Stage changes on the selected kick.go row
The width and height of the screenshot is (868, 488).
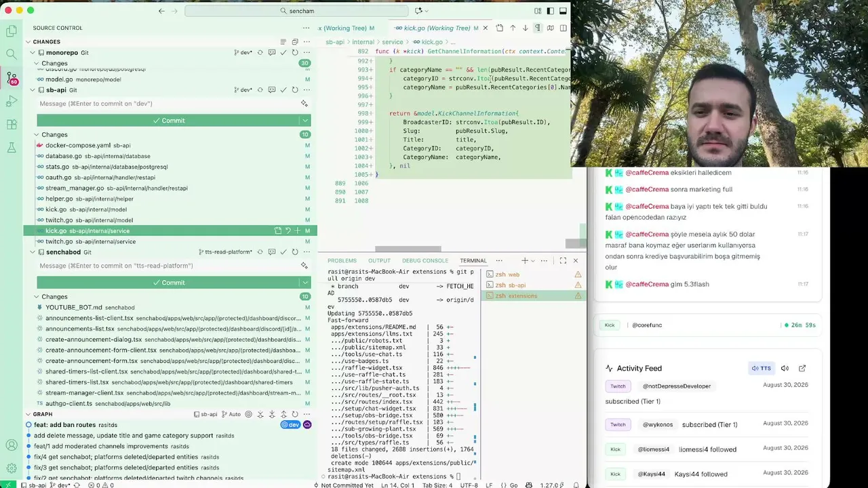[x=297, y=230]
